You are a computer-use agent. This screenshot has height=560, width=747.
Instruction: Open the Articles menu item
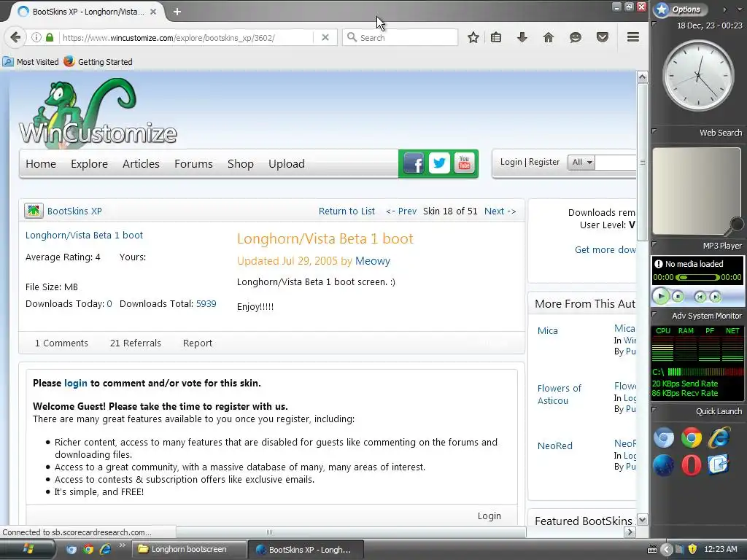point(141,164)
